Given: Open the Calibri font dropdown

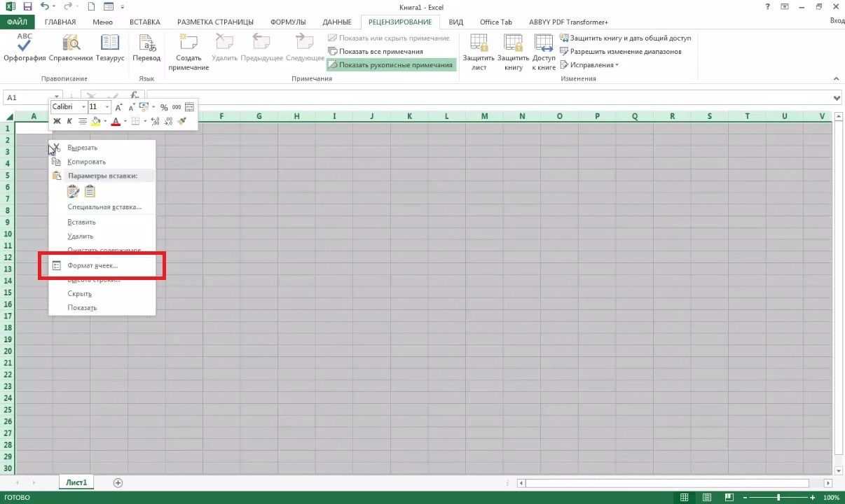Looking at the screenshot, I should 84,106.
